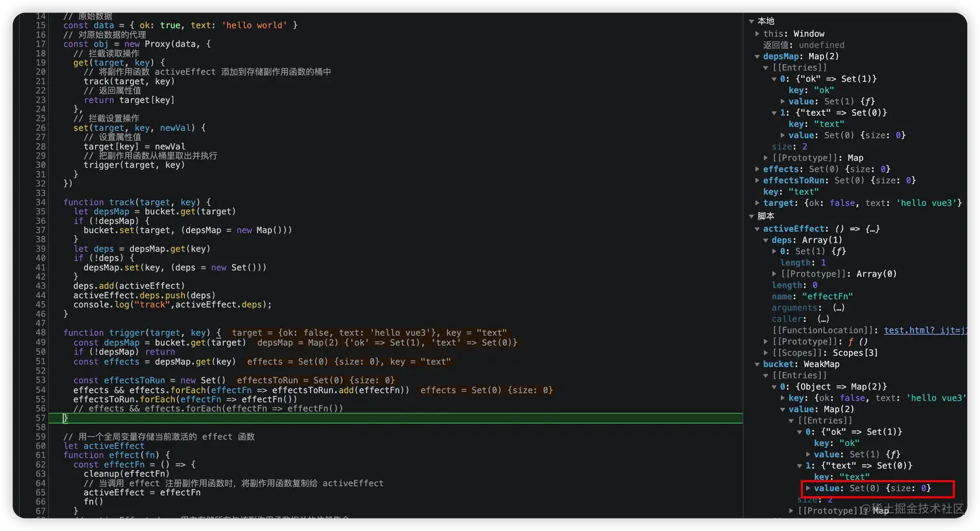Select length: 1 under deps array

click(x=803, y=263)
